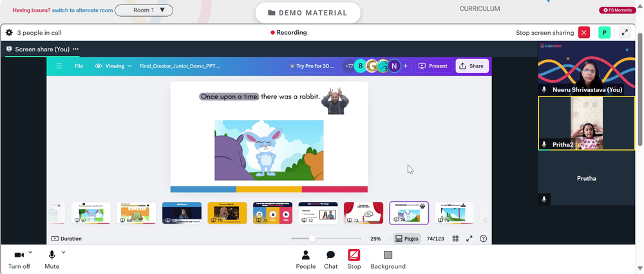Click the Share button in Canva

[472, 66]
